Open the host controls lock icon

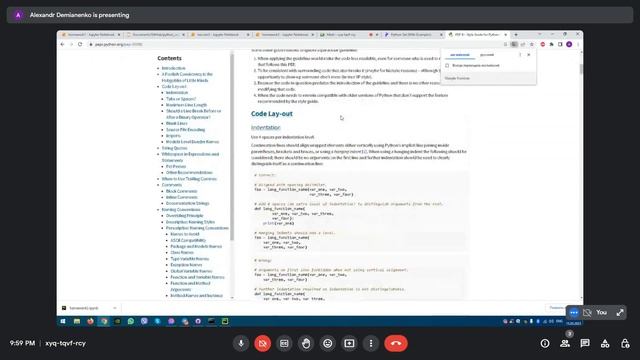625,344
